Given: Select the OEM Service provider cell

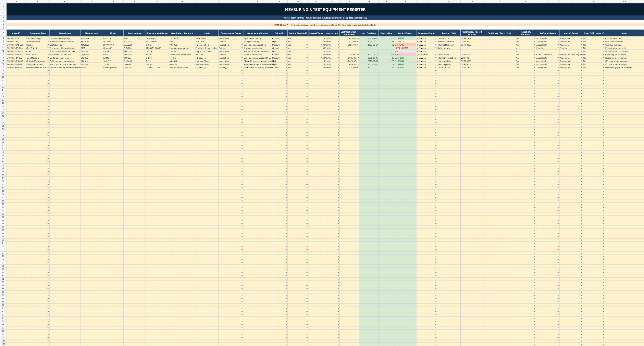Looking at the screenshot, I should coord(448,55).
